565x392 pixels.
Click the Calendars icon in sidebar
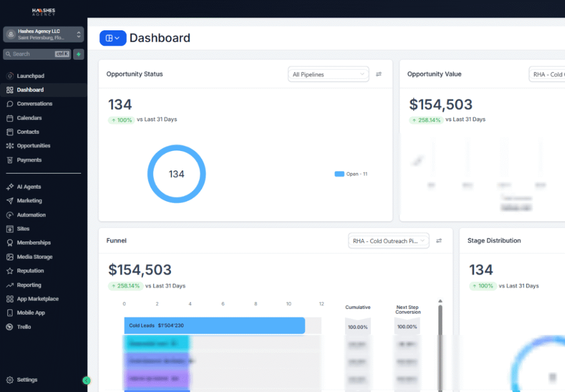pyautogui.click(x=10, y=118)
